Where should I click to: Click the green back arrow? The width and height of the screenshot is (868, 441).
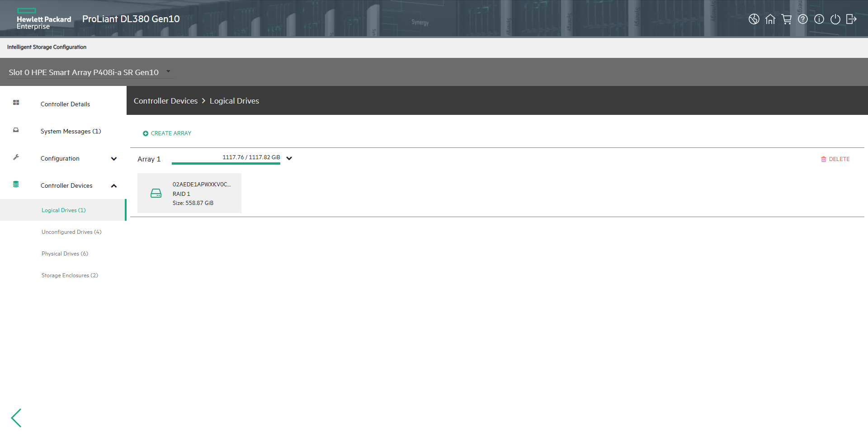coord(17,417)
